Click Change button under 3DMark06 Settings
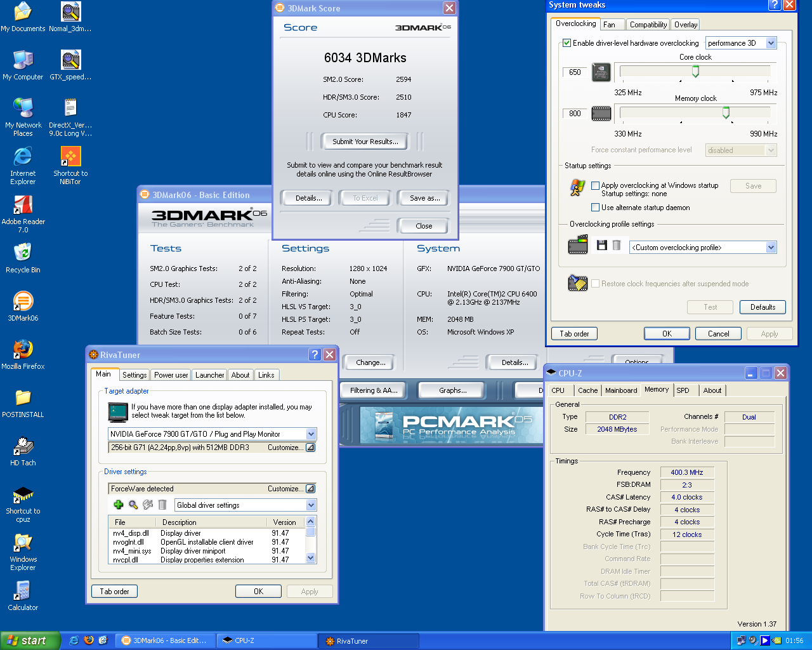This screenshot has height=650, width=812. point(370,362)
